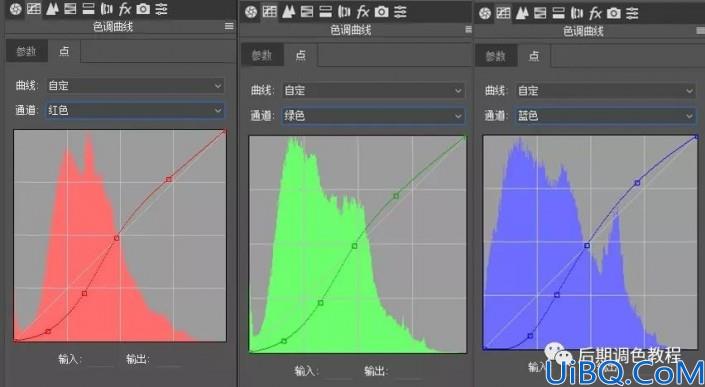The width and height of the screenshot is (705, 387).
Task: Open 通道 dropdown showing 绿色
Action: pos(373,116)
